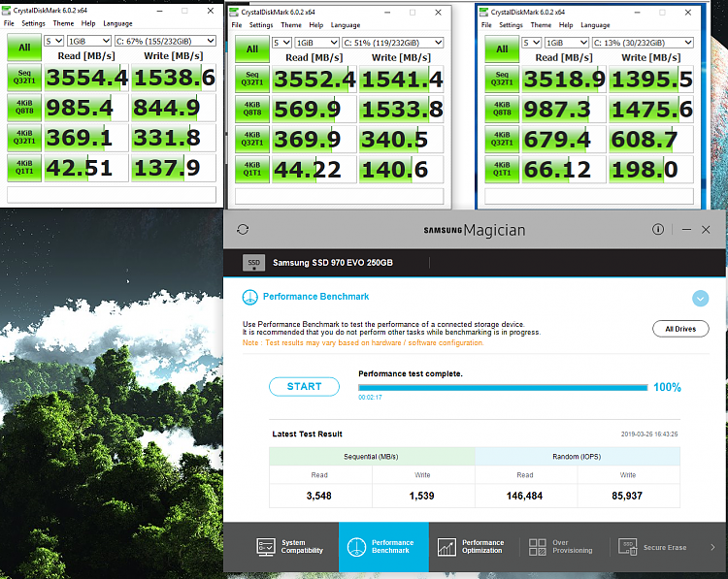Select random write IOPS value 85,937
The image size is (728, 579).
(627, 496)
